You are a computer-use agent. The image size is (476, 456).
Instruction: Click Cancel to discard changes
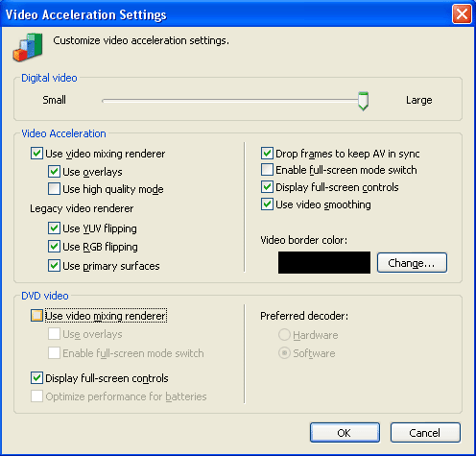(425, 433)
